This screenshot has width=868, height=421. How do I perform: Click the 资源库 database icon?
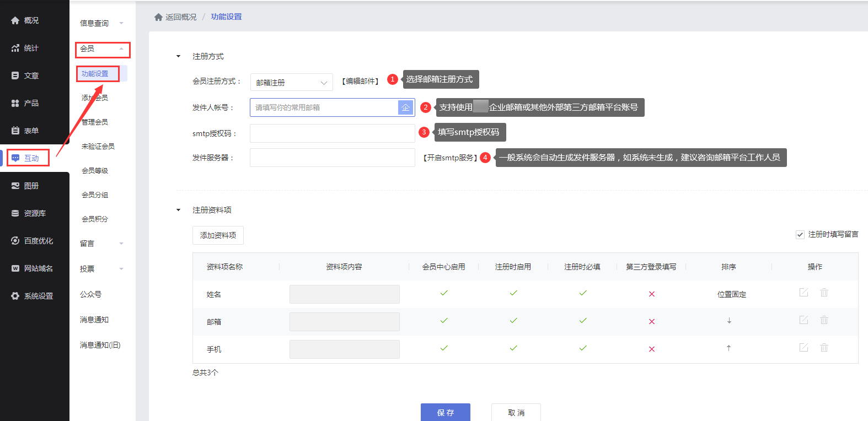[15, 213]
